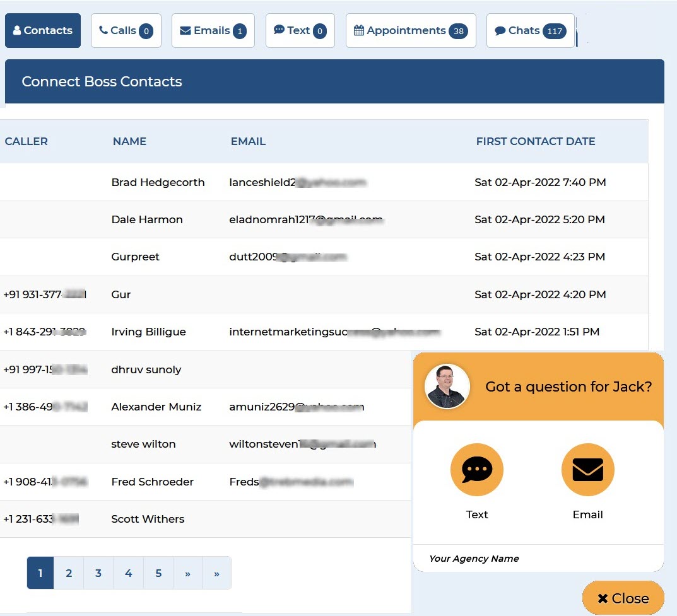Click the Email column header
Viewport: 677px width, 616px height.
[248, 141]
